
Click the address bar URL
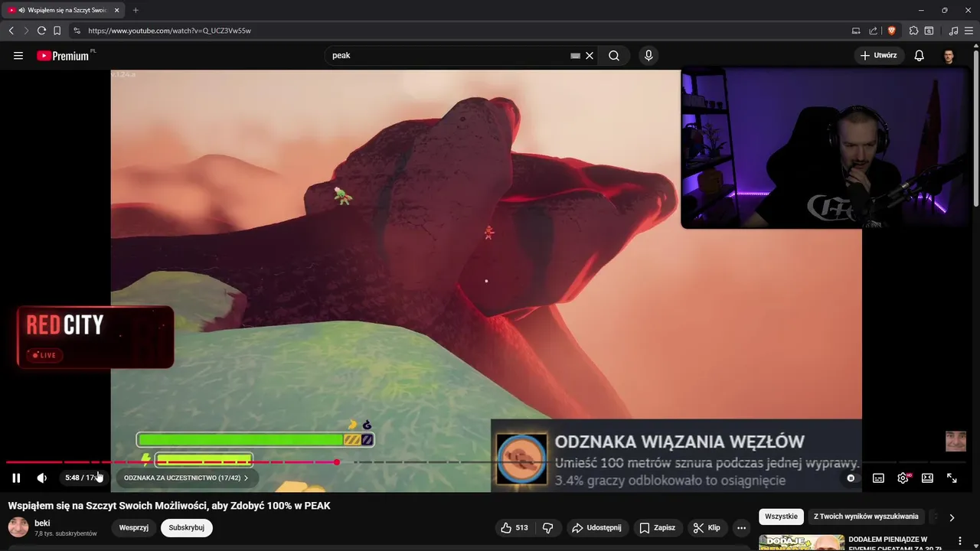click(x=169, y=31)
